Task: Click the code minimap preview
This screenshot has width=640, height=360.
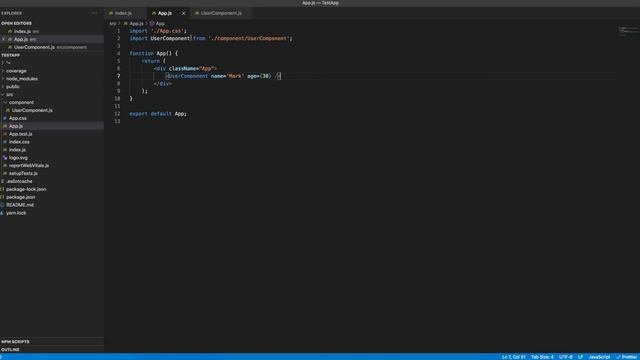Action: 627,31
